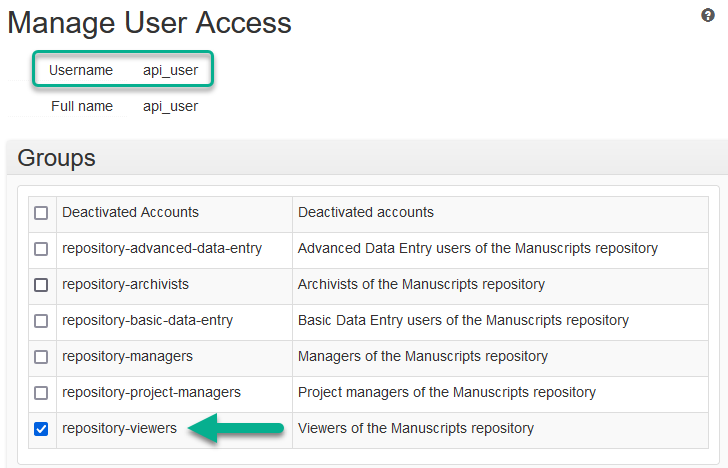Check the repository-project-managers group box
This screenshot has width=728, height=468.
41,393
